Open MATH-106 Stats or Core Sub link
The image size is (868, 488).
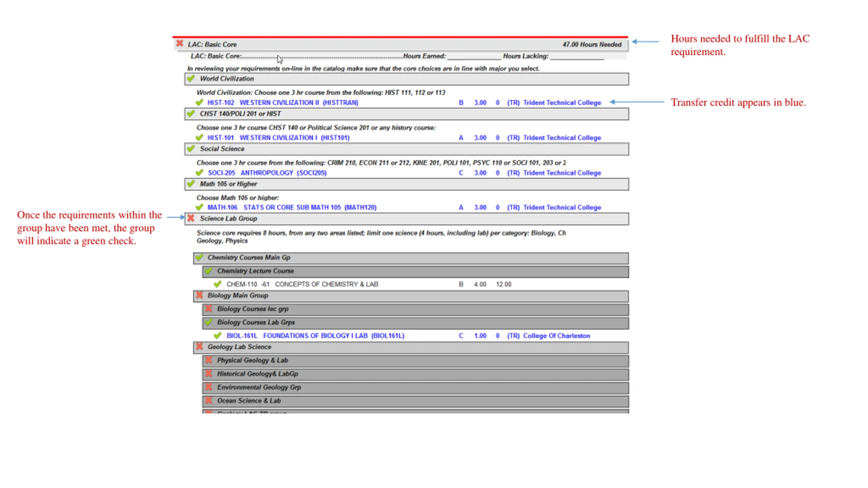292,207
